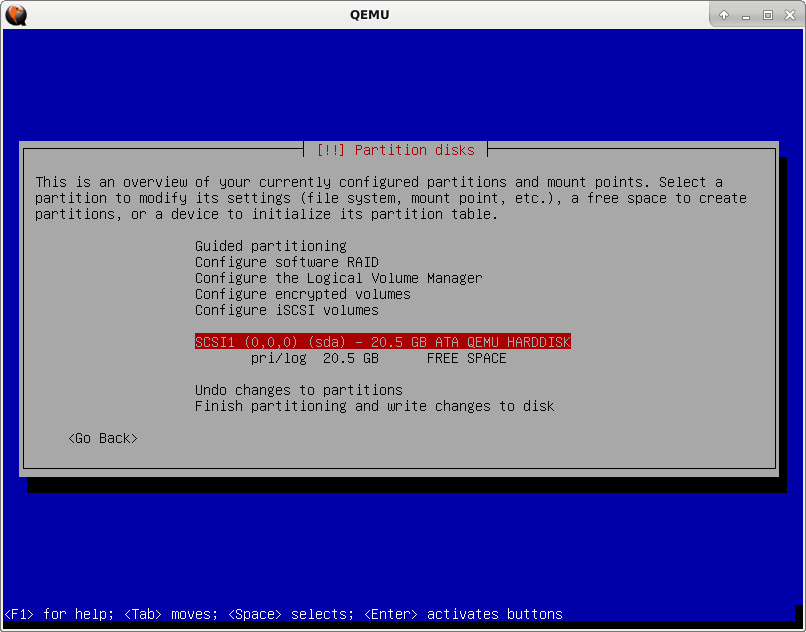Maximize the QEMU window
The width and height of the screenshot is (806, 632).
[x=768, y=15]
